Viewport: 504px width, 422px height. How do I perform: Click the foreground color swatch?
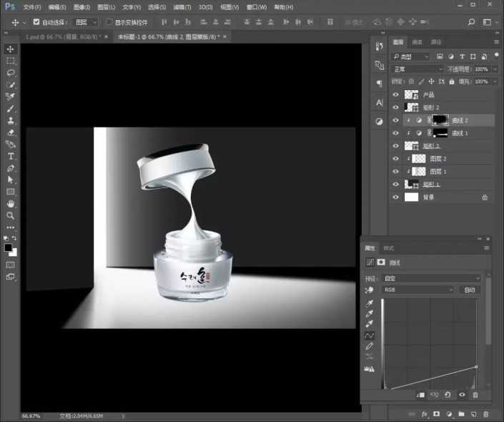(8, 247)
